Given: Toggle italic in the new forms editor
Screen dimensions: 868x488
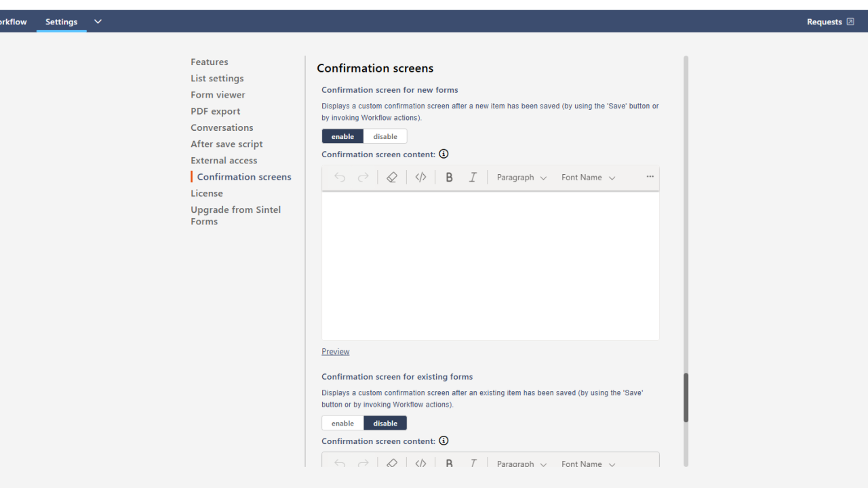Looking at the screenshot, I should click(473, 178).
